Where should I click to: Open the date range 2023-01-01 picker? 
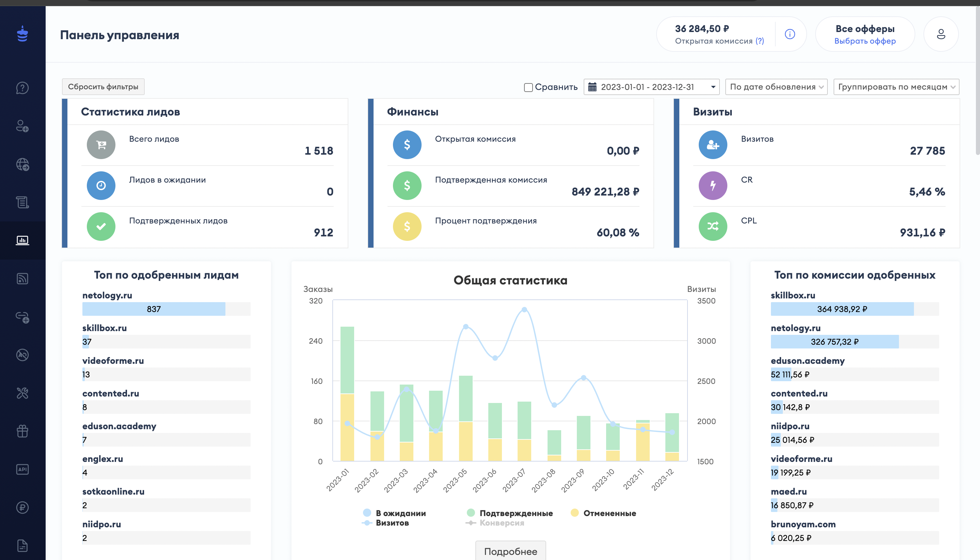click(x=651, y=87)
